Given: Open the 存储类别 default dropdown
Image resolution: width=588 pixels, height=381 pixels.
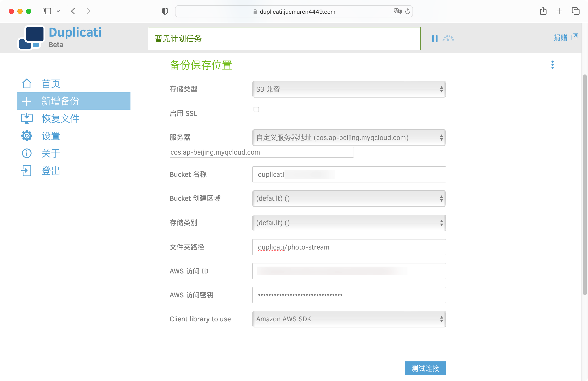Looking at the screenshot, I should pos(349,223).
